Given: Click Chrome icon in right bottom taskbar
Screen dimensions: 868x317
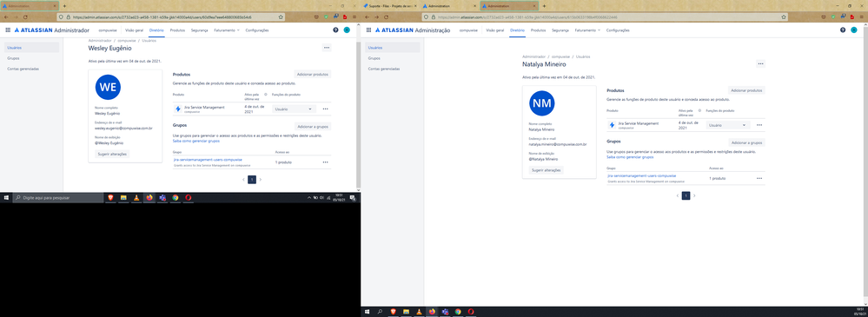Looking at the screenshot, I should click(x=458, y=312).
